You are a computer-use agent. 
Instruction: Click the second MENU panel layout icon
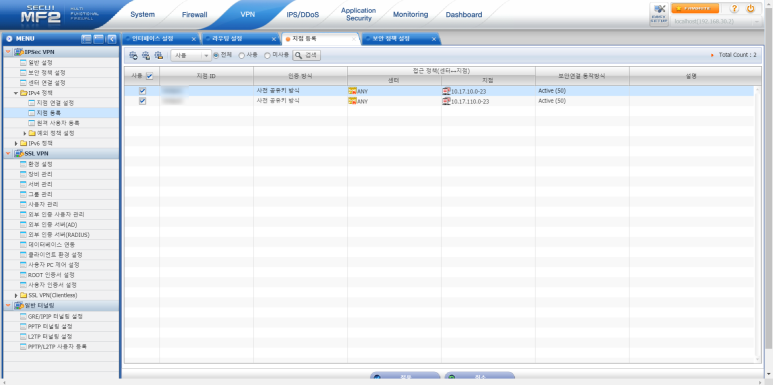99,38
